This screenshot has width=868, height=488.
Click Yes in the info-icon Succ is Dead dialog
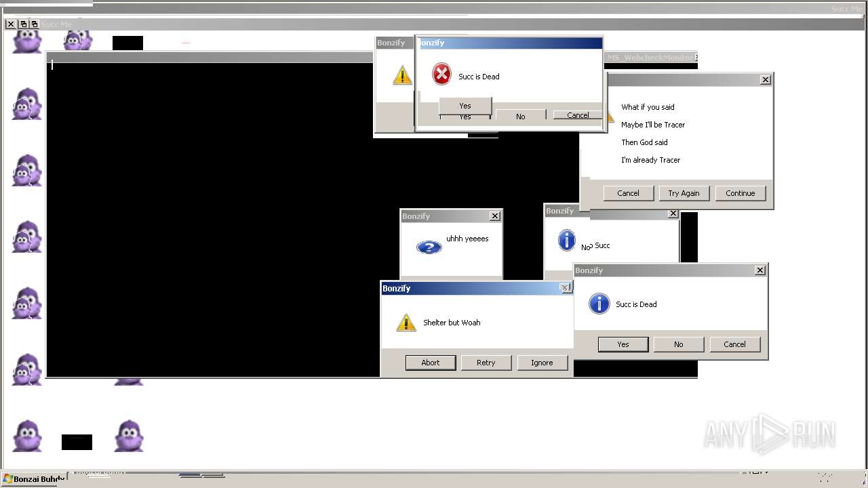point(623,344)
